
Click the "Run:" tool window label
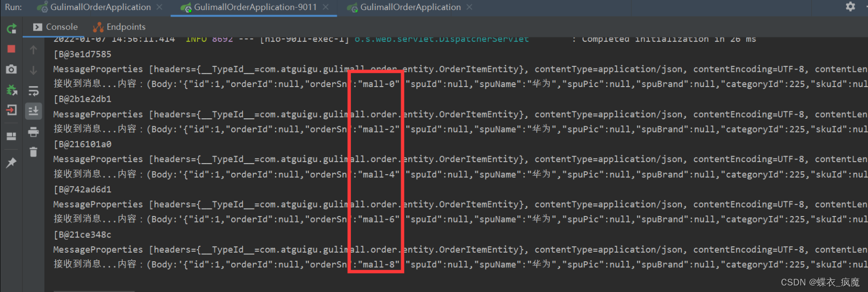click(13, 7)
